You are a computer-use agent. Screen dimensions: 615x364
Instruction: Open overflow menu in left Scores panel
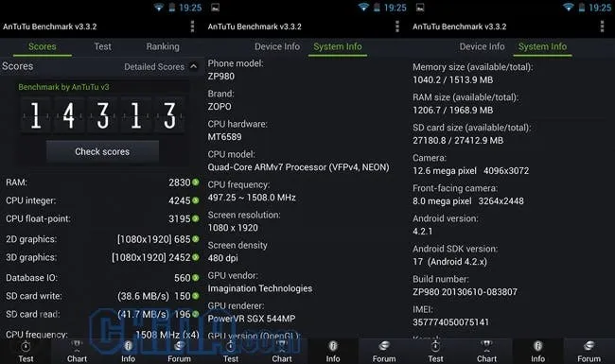(192, 26)
